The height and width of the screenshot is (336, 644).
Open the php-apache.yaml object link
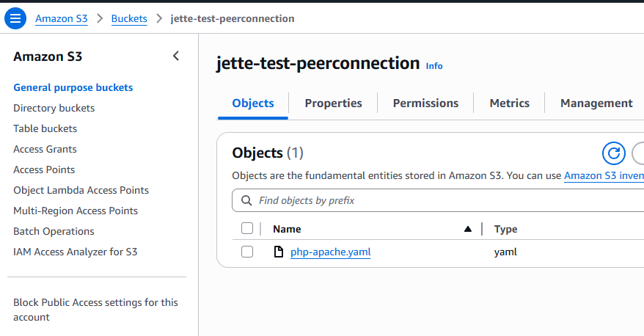coord(331,252)
